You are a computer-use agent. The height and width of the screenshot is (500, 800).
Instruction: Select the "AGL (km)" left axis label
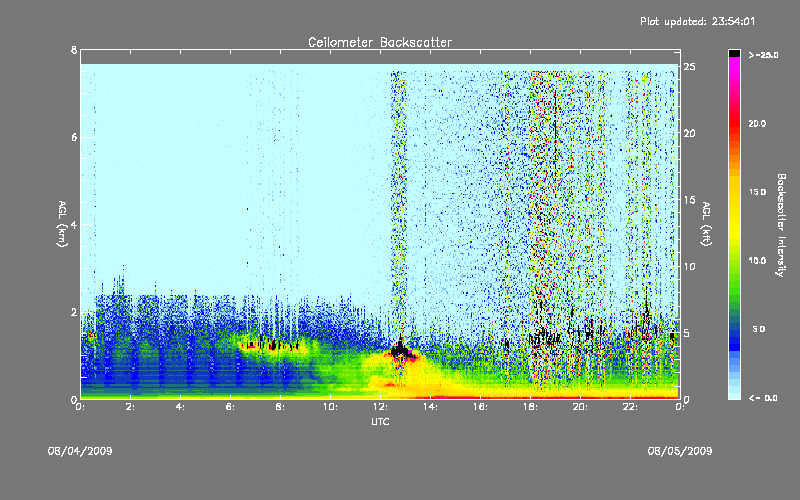(x=62, y=224)
